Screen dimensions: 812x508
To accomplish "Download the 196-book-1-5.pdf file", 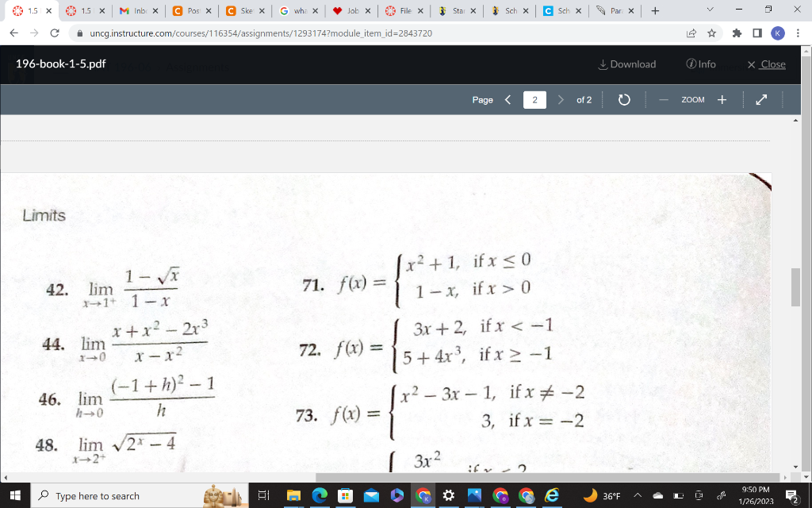I will point(626,64).
